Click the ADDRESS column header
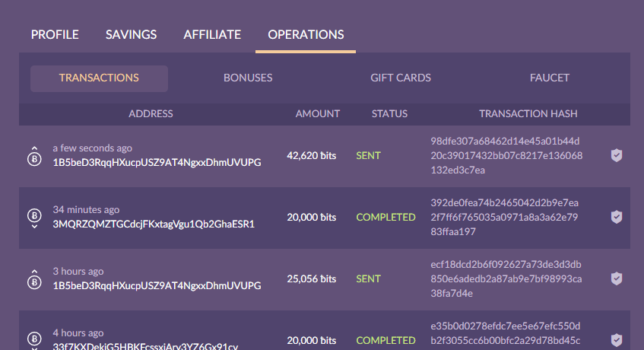Image resolution: width=644 pixels, height=350 pixels. pos(151,114)
